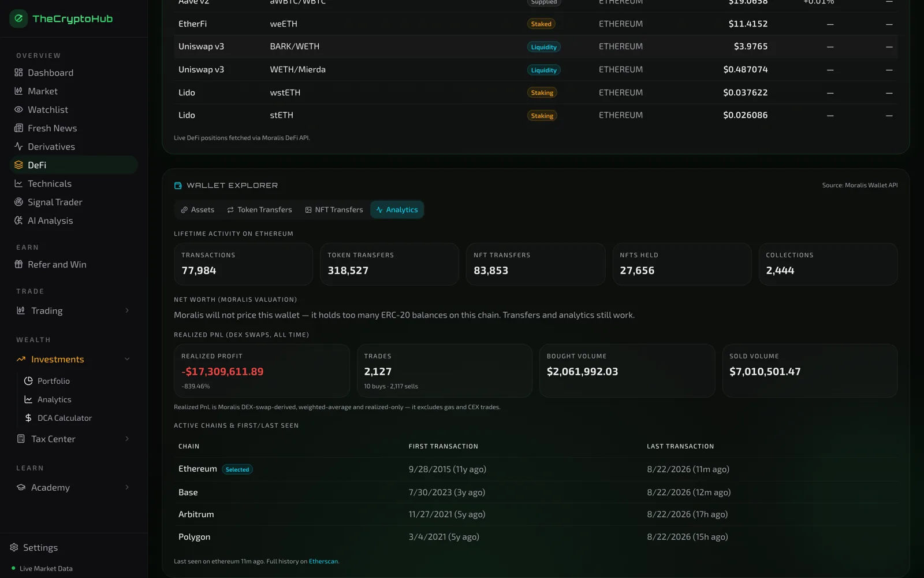Image resolution: width=924 pixels, height=578 pixels.
Task: Switch to the NFT Transfers tab
Action: tap(334, 210)
